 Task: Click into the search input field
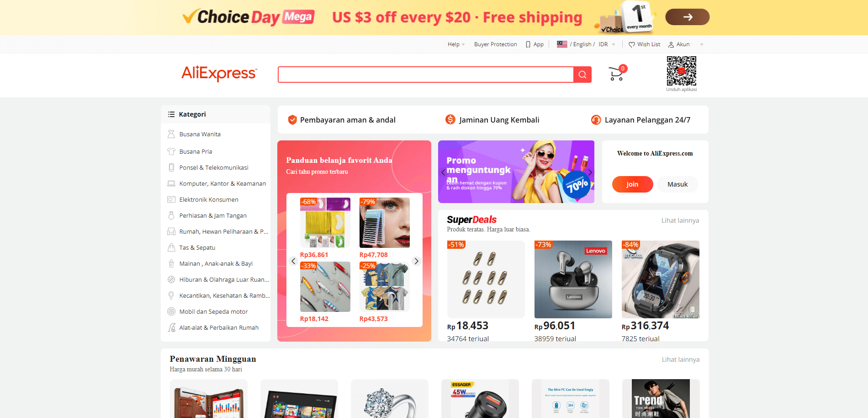coord(426,75)
